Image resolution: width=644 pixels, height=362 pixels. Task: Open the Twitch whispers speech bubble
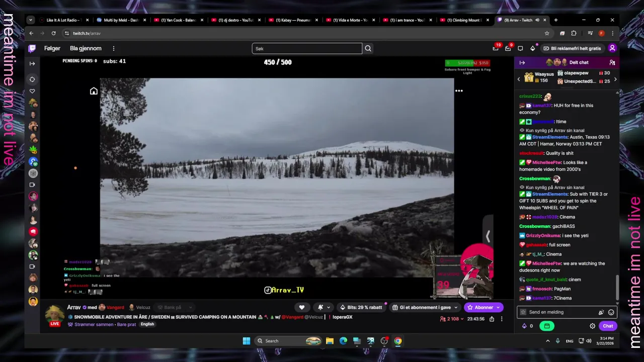(520, 48)
